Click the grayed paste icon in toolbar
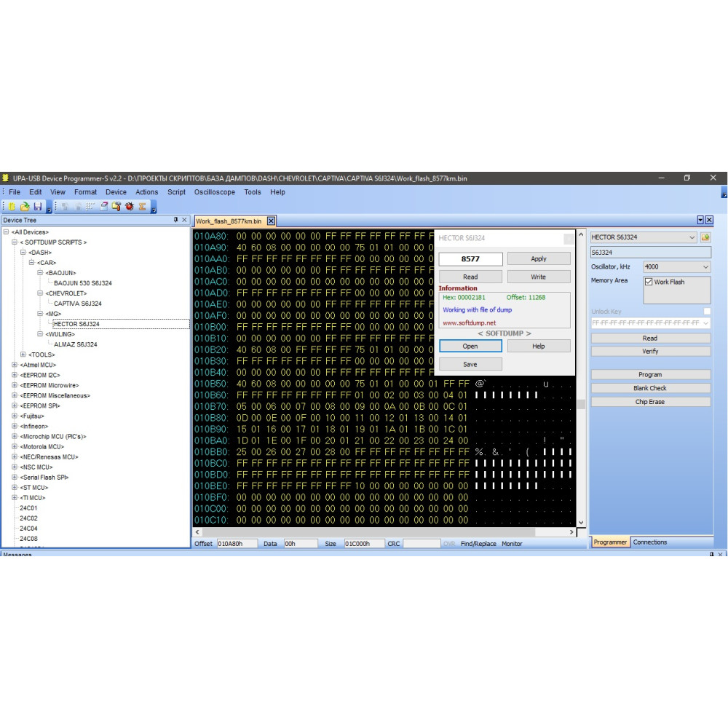The height and width of the screenshot is (728, 728). click(78, 206)
